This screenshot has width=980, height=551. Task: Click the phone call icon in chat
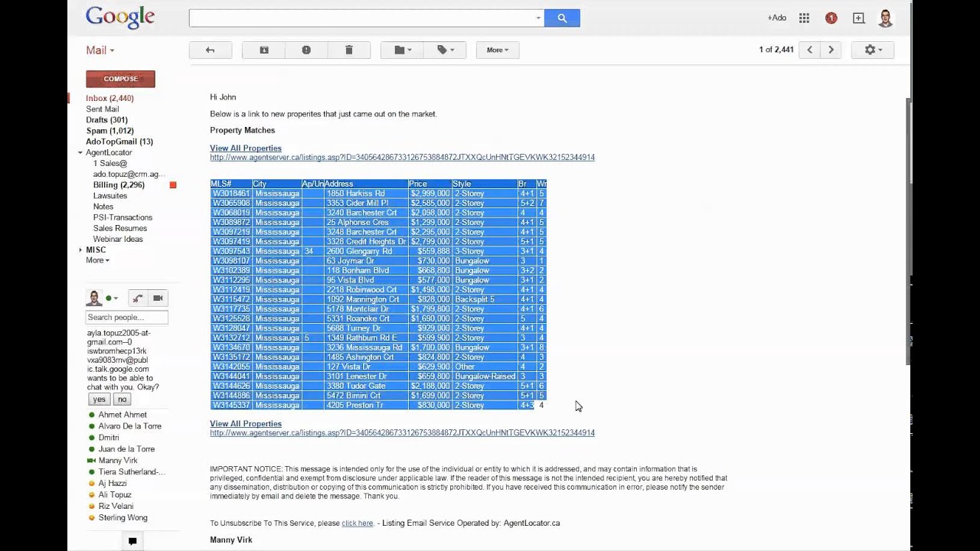137,298
